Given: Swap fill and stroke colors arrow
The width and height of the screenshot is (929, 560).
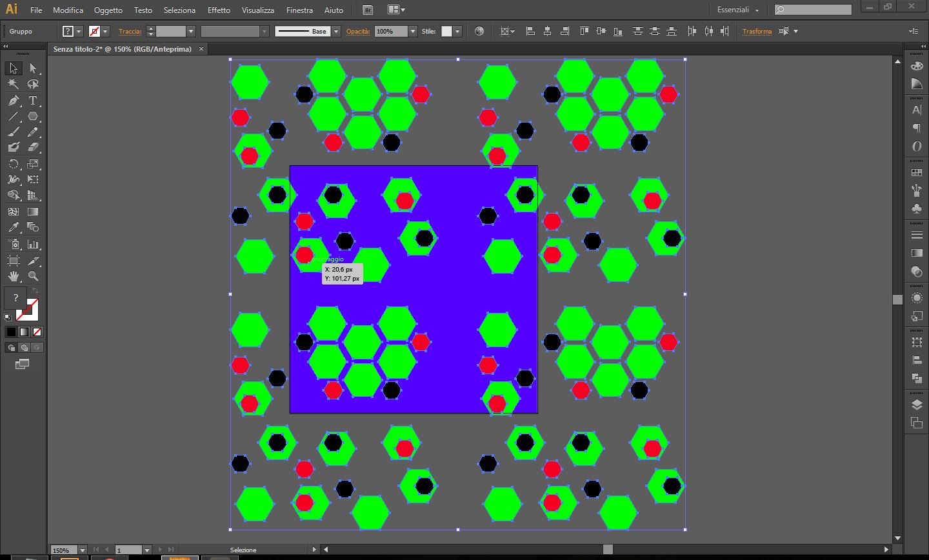Looking at the screenshot, I should 35,292.
